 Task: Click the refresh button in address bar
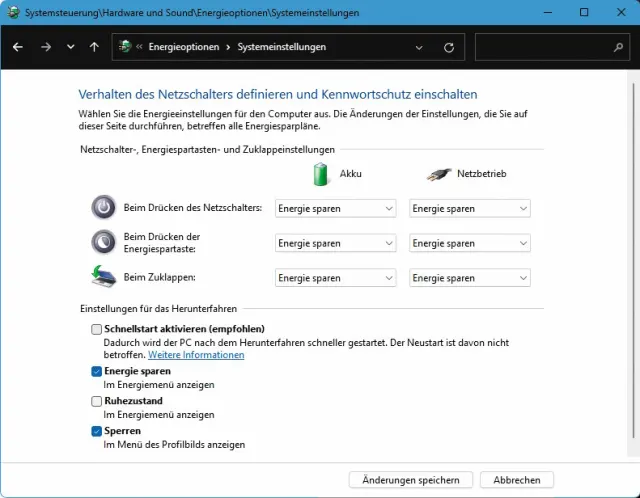[448, 47]
